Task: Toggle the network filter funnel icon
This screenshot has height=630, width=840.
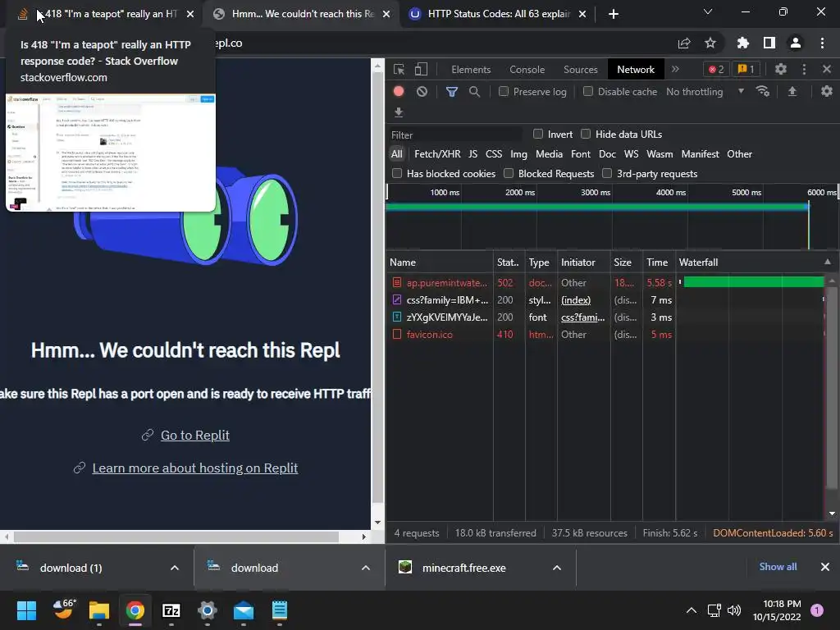Action: [452, 92]
